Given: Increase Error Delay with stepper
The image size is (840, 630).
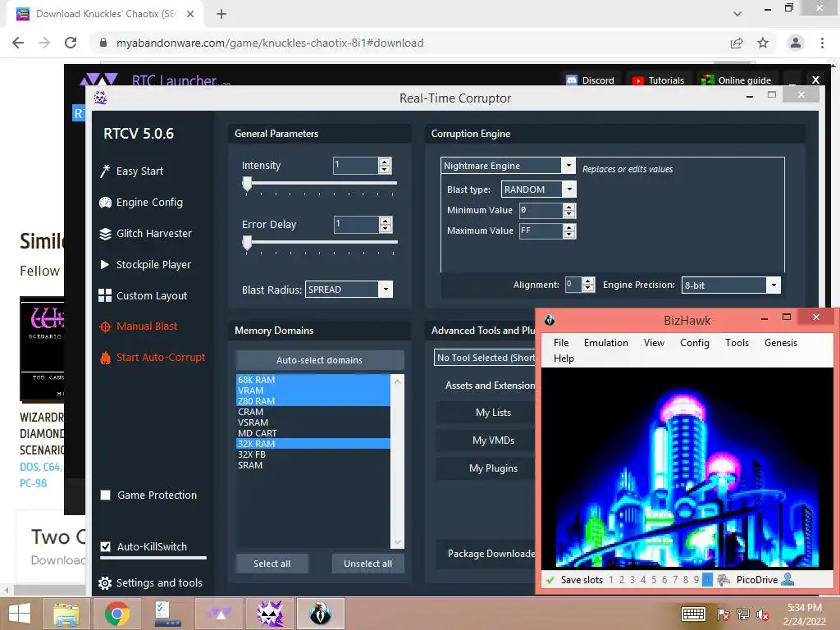Looking at the screenshot, I should [x=386, y=221].
